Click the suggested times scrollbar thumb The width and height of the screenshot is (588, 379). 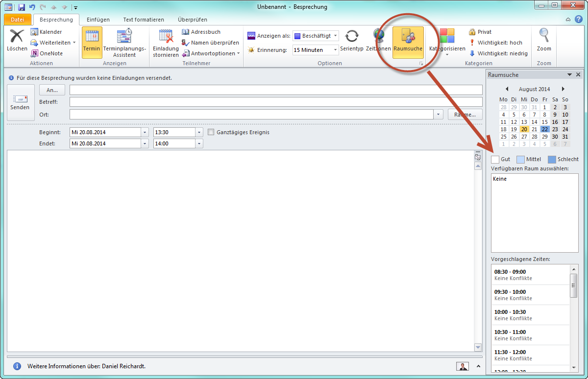574,285
